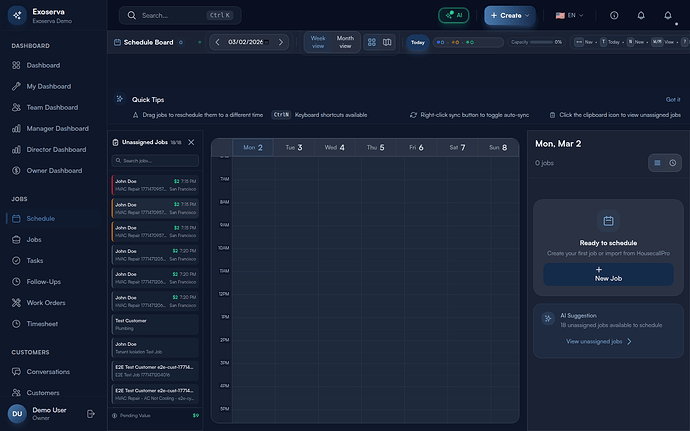The height and width of the screenshot is (431, 690).
Task: Open Work Orders in the sidebar
Action: coord(46,303)
